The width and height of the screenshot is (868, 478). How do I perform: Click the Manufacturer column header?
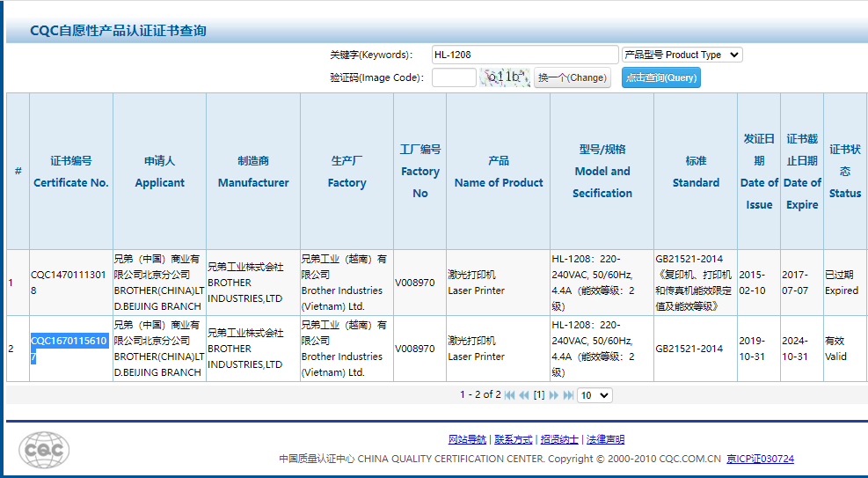pos(253,172)
